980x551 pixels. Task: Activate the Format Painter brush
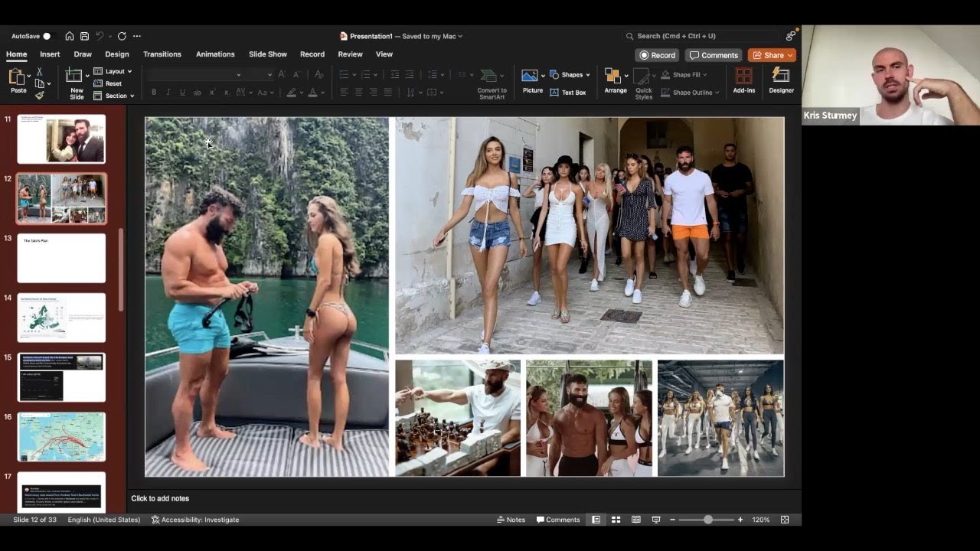click(x=40, y=96)
